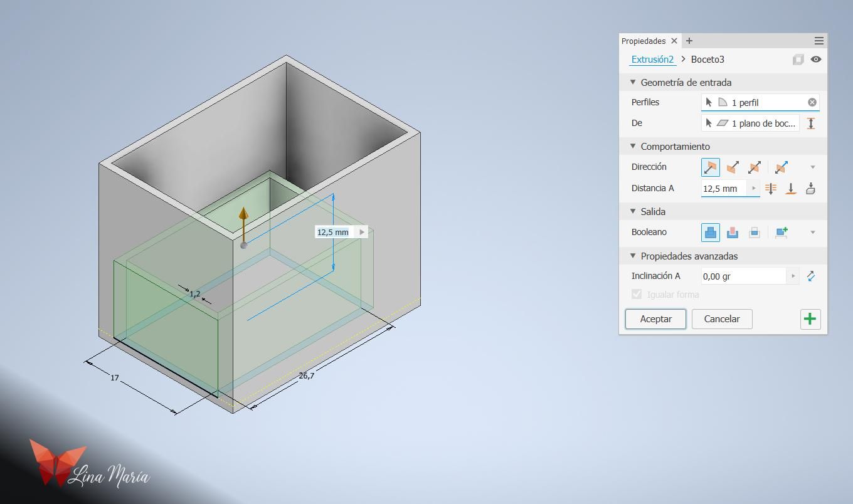853x504 pixels.
Task: Select the 17 dimension in the sketch
Action: (115, 378)
